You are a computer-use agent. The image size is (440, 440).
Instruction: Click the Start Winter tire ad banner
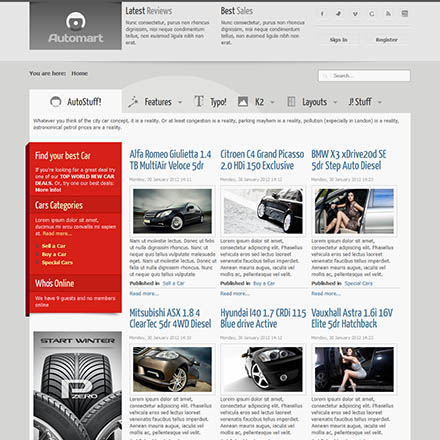77,386
